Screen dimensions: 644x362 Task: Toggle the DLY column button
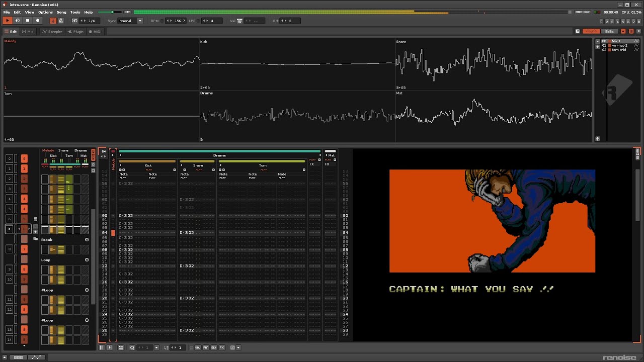[214, 347]
